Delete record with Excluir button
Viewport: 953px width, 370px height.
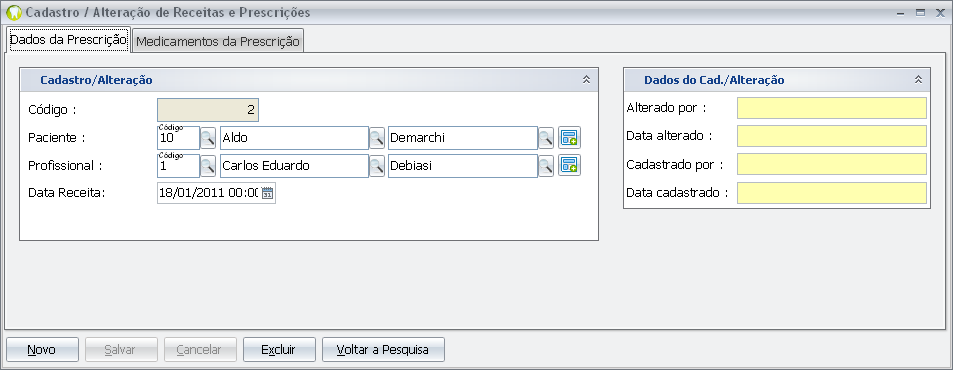[279, 350]
